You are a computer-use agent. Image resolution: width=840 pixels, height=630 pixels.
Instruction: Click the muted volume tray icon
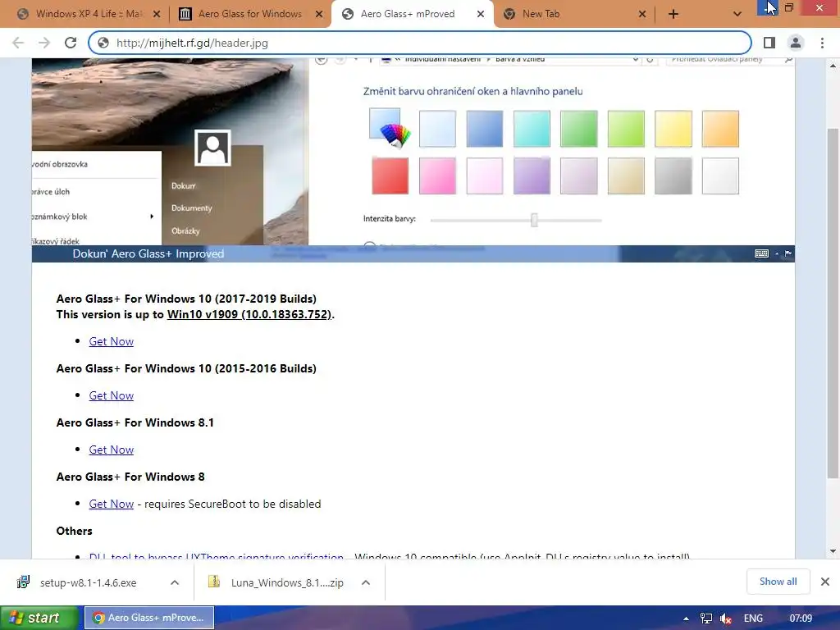[x=726, y=619]
